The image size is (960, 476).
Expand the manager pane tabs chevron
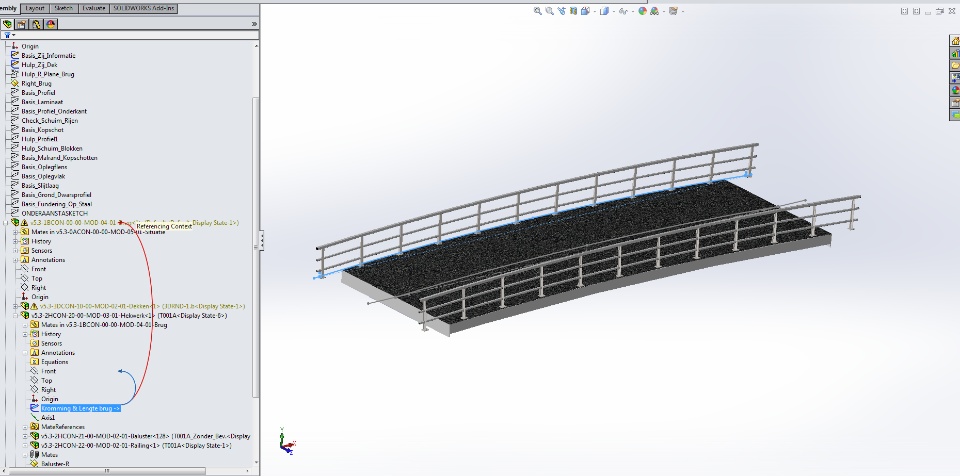click(254, 24)
